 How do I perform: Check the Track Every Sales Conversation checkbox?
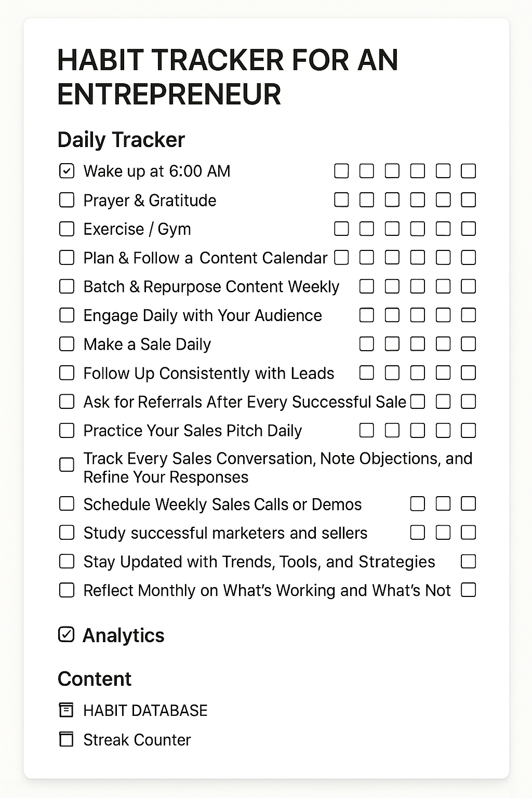(66, 464)
